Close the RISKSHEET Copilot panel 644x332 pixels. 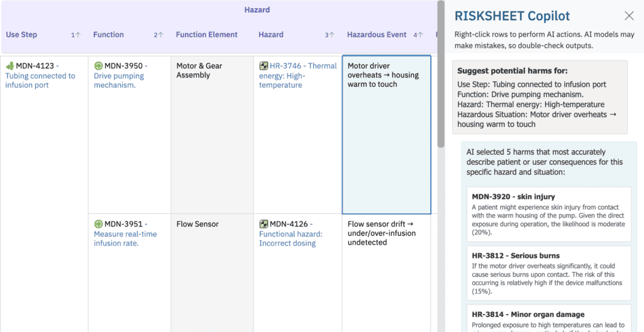point(629,16)
